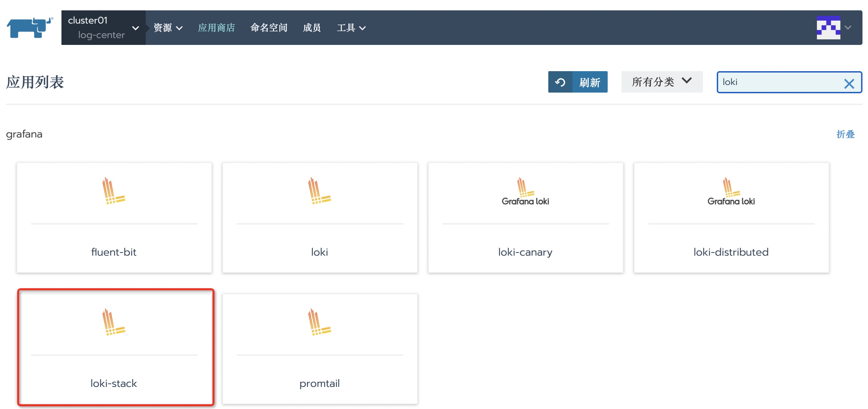This screenshot has height=409, width=868.
Task: Expand the 工具 menu
Action: pyautogui.click(x=351, y=28)
